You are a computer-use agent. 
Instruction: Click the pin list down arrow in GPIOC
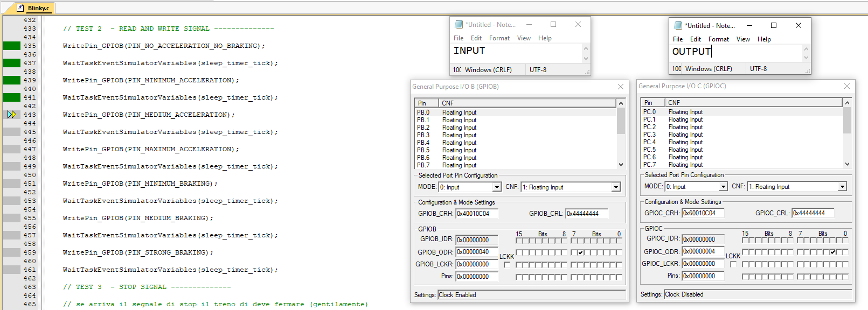tap(847, 164)
